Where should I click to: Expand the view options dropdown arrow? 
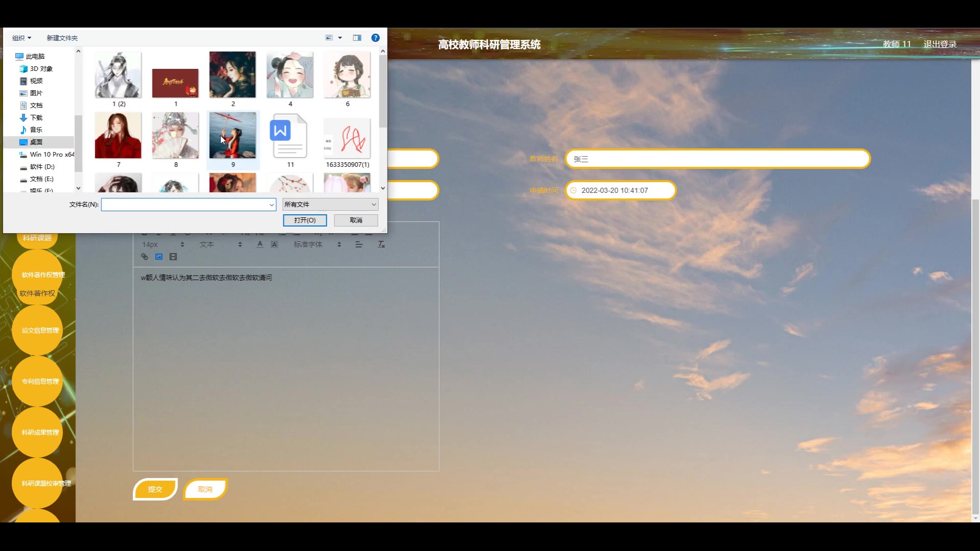coord(340,38)
